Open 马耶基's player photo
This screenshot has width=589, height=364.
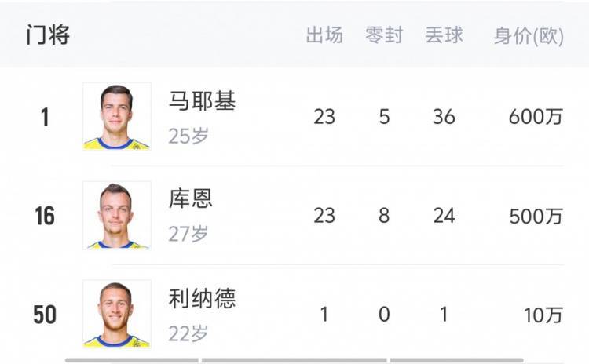pos(117,116)
